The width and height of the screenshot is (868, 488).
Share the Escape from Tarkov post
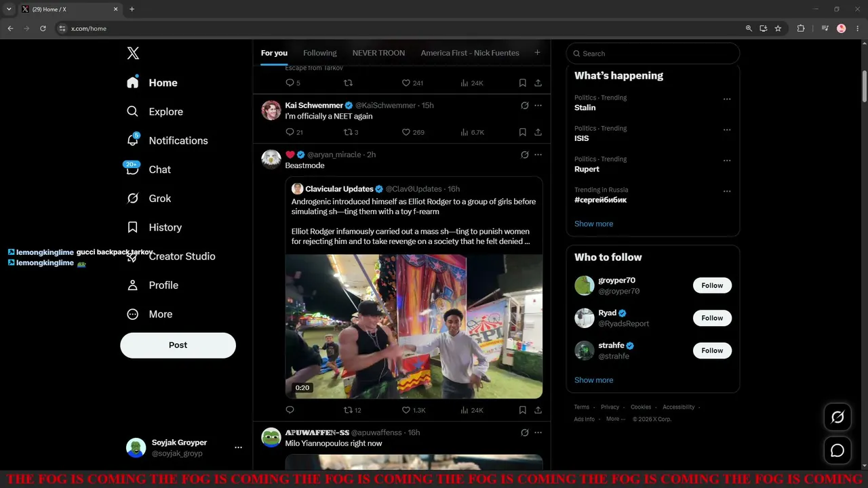[538, 83]
